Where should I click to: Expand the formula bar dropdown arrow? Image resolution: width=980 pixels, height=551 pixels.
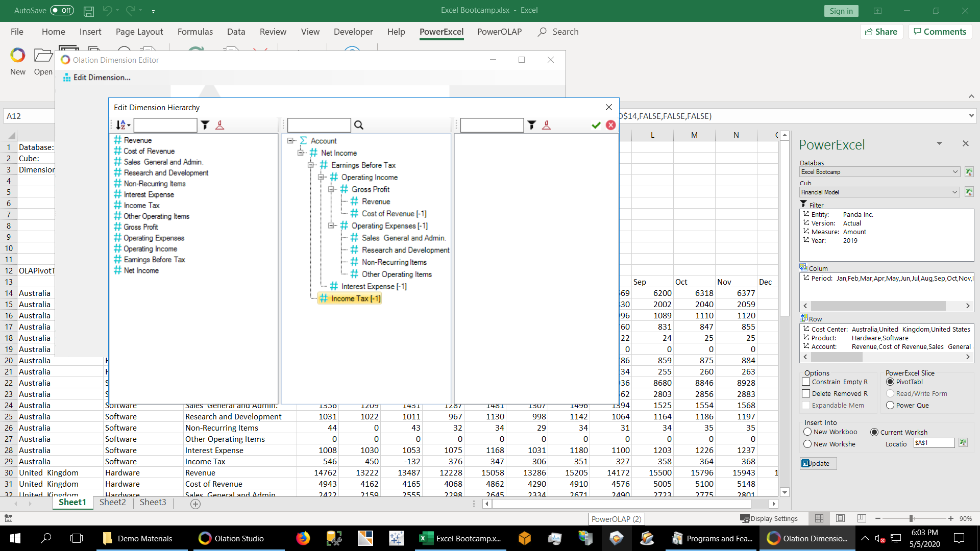click(x=971, y=116)
